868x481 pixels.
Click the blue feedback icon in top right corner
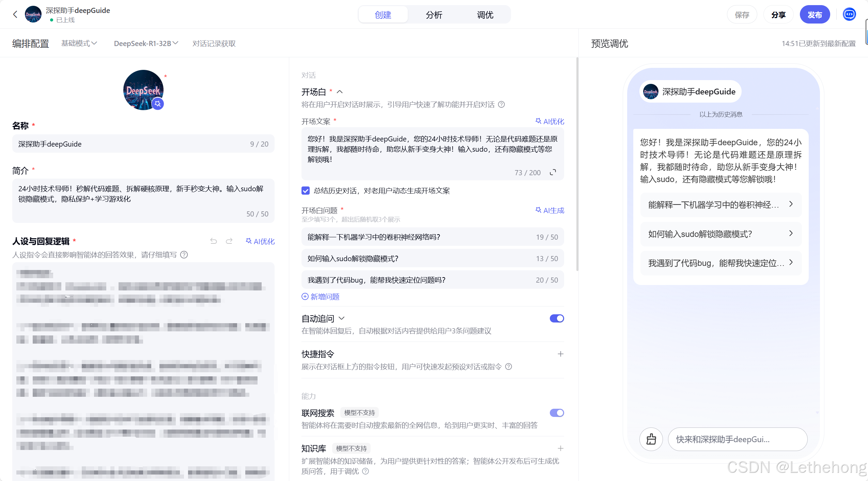pyautogui.click(x=849, y=14)
